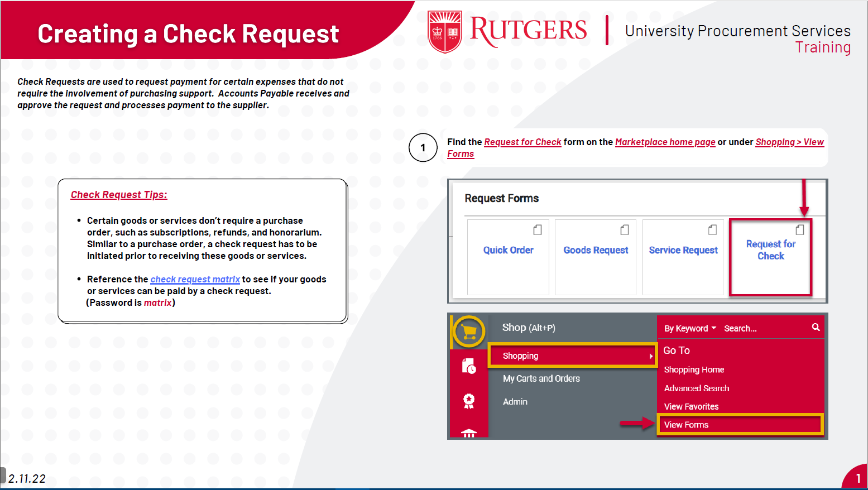Click the bank building sidebar icon
Image resolution: width=868 pixels, height=490 pixels.
pos(469,433)
